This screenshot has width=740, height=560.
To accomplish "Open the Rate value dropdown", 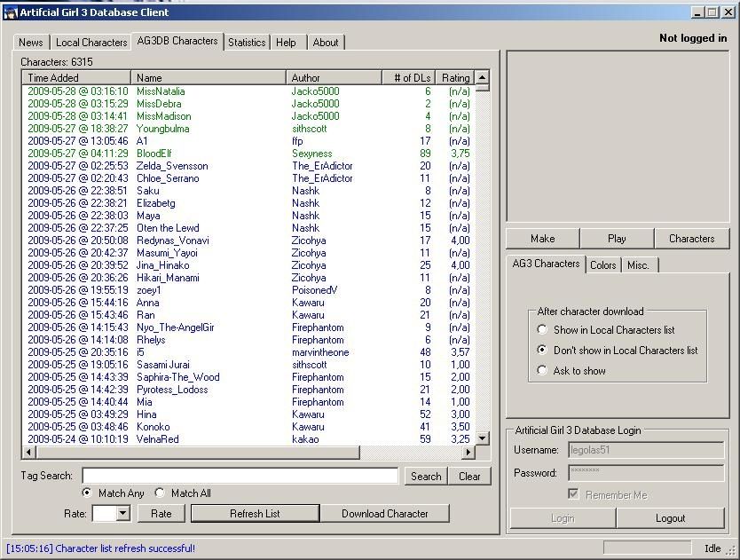I will (123, 513).
